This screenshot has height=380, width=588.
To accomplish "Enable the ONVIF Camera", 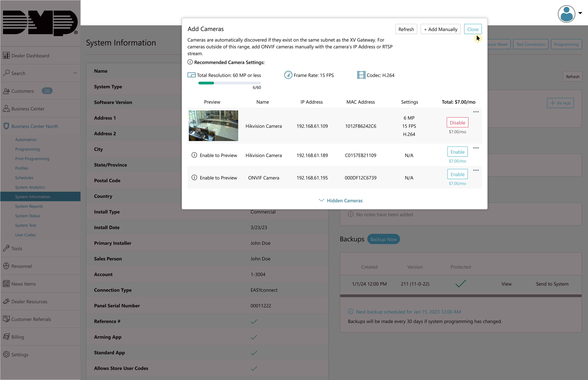I will click(x=457, y=174).
